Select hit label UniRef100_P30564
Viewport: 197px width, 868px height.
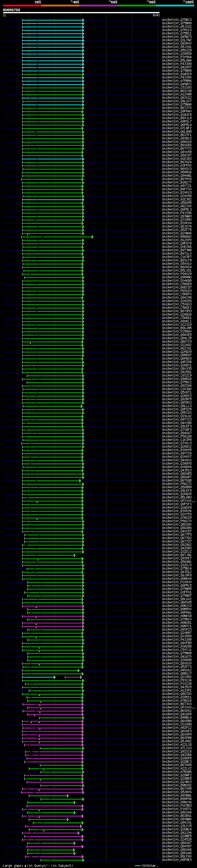(177, 57)
